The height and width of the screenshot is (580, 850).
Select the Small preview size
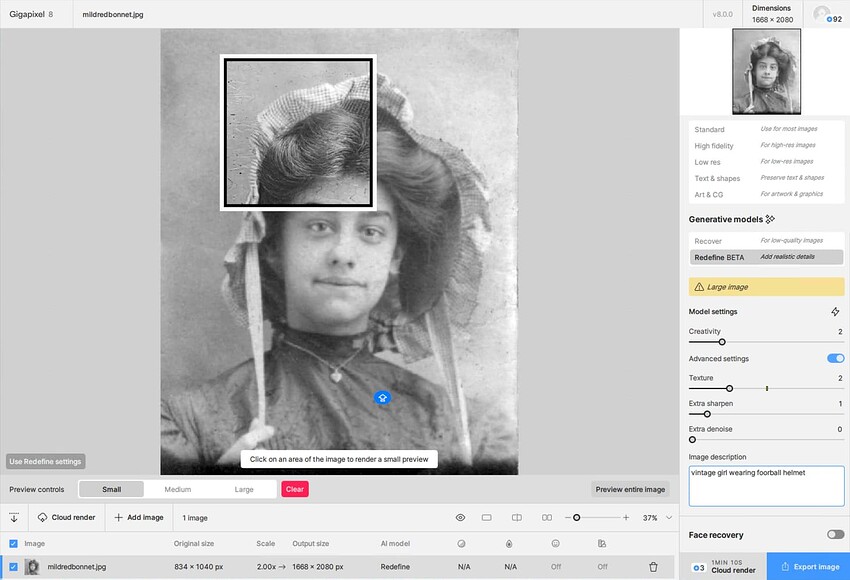[112, 489]
